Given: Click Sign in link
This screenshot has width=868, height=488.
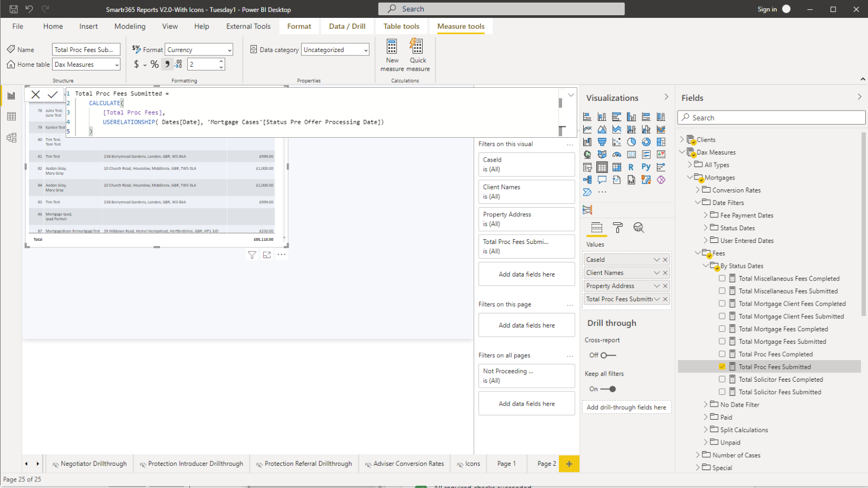Looking at the screenshot, I should 767,9.
